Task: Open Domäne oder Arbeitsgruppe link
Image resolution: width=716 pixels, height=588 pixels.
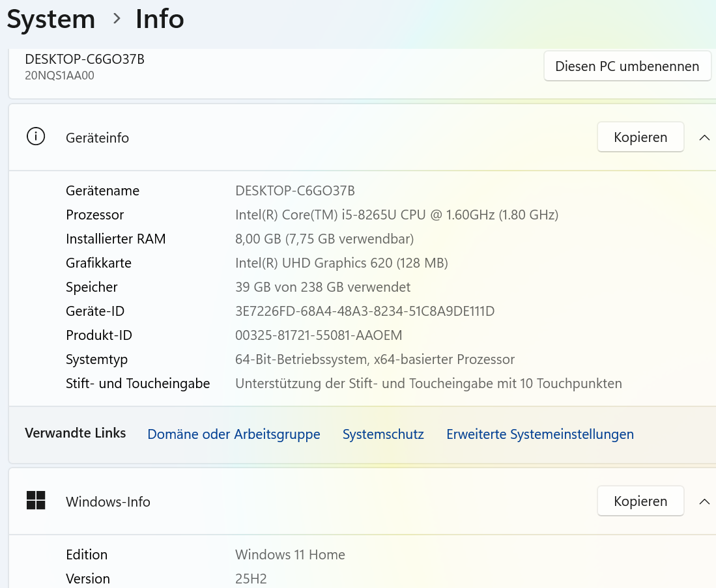Action: click(x=234, y=434)
